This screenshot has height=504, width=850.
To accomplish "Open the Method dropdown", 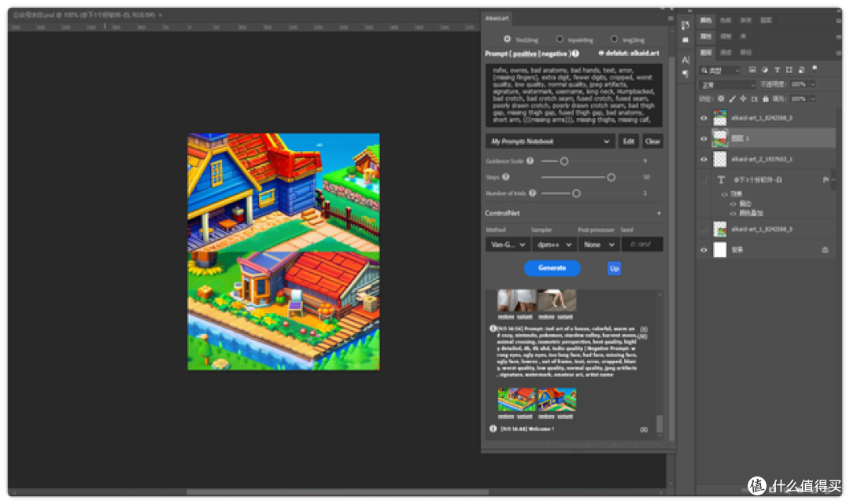I will tap(508, 245).
